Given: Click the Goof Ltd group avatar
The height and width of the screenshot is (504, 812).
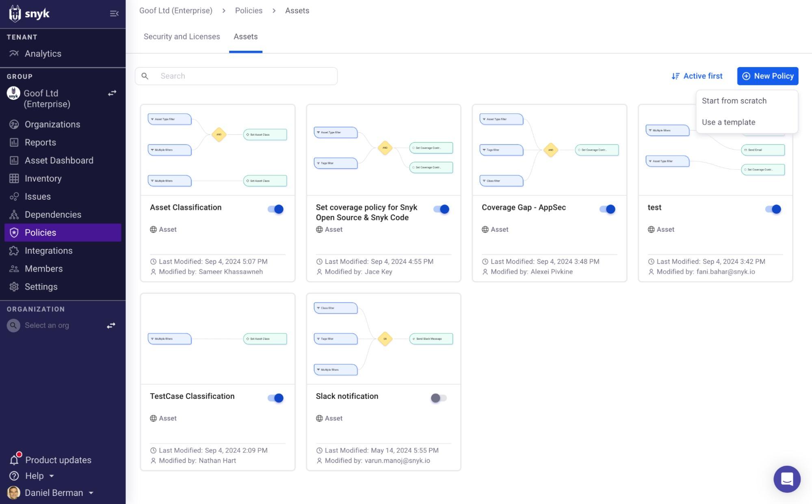Looking at the screenshot, I should [13, 93].
